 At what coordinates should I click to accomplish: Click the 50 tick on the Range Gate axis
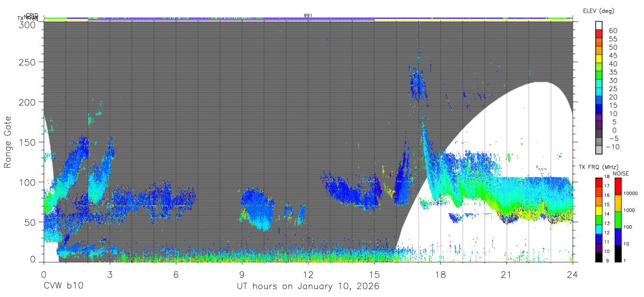[30, 222]
